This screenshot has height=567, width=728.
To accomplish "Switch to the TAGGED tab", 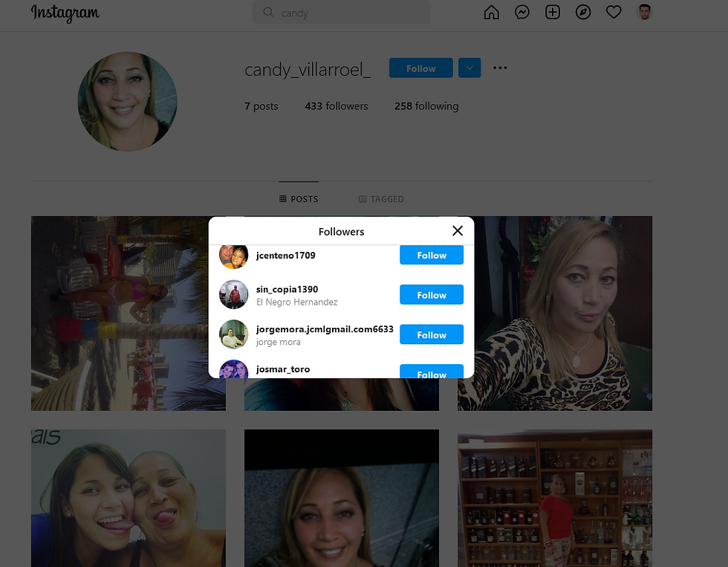I will (x=380, y=199).
